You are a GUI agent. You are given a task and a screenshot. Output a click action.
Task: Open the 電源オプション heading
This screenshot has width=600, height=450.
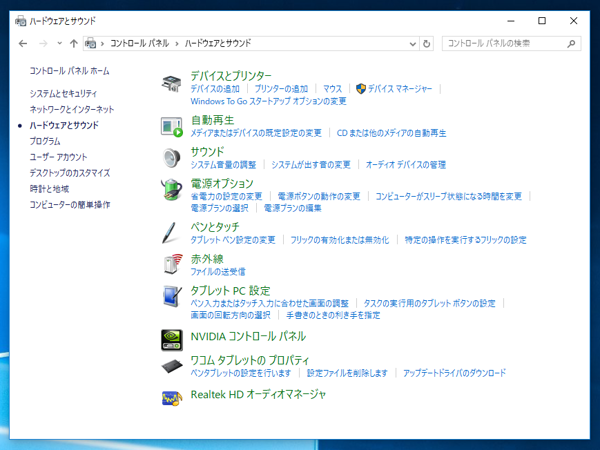(x=222, y=184)
